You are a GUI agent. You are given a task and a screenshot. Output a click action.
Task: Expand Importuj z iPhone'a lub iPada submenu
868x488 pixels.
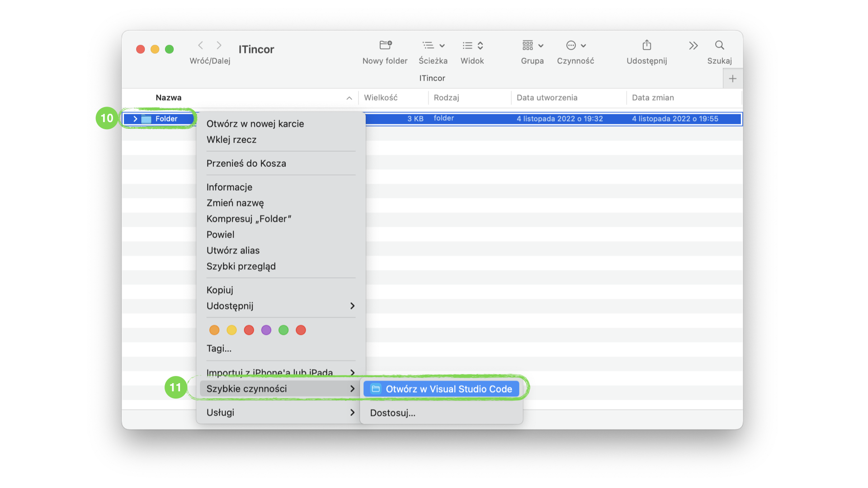point(353,372)
